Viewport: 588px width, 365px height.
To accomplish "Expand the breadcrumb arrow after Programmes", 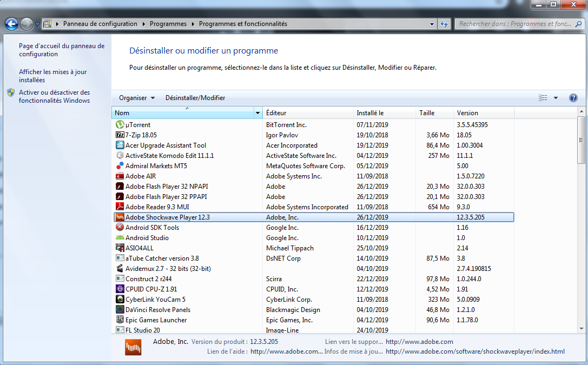I will [193, 24].
